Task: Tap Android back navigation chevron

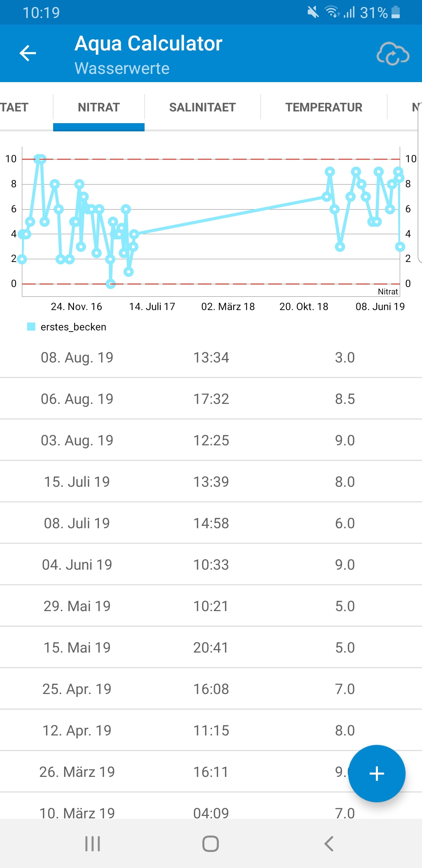Action: [x=329, y=844]
